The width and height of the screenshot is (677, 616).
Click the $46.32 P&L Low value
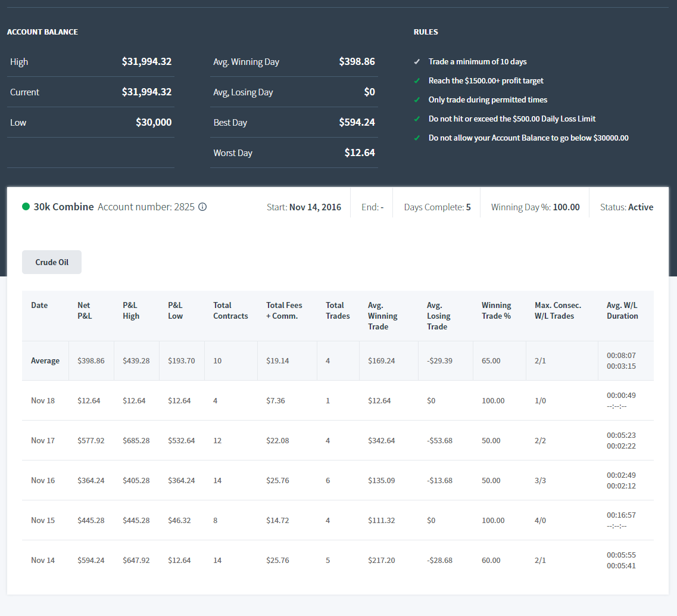tap(179, 521)
